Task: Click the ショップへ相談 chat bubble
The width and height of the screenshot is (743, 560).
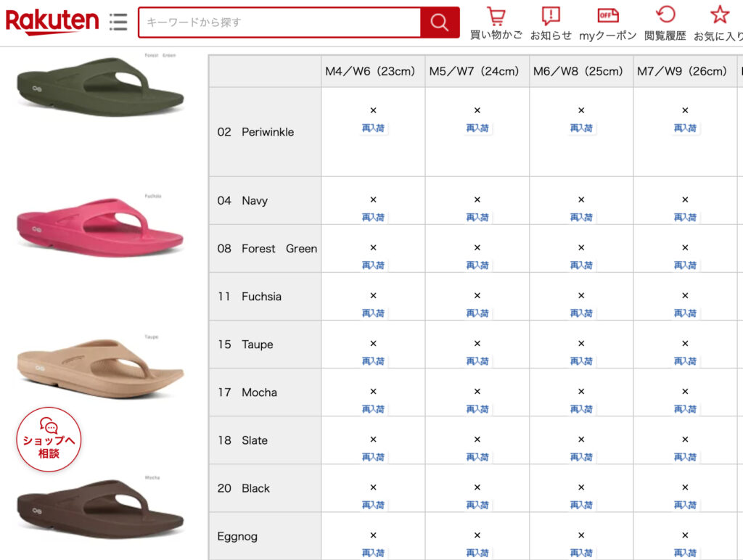Action: tap(49, 440)
